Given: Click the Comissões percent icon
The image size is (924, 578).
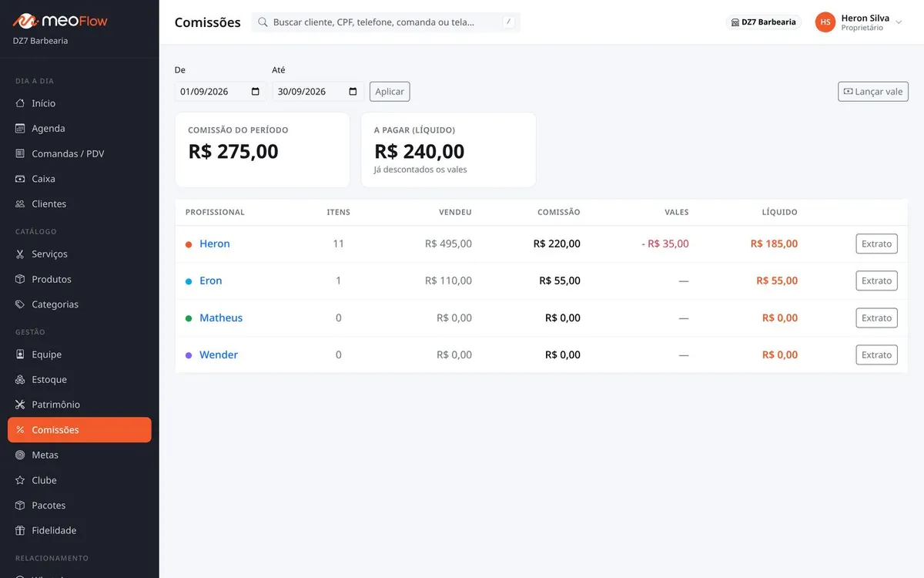Looking at the screenshot, I should [x=20, y=430].
